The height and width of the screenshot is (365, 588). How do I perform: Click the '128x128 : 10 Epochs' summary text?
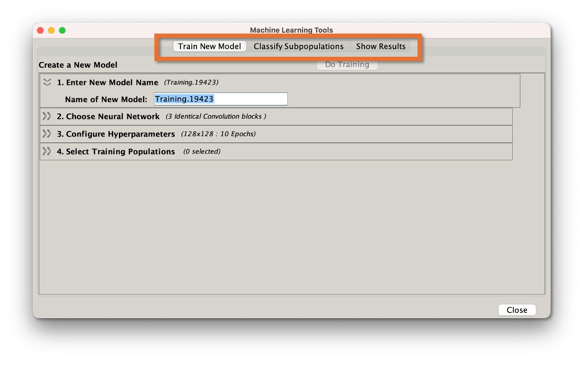(218, 134)
